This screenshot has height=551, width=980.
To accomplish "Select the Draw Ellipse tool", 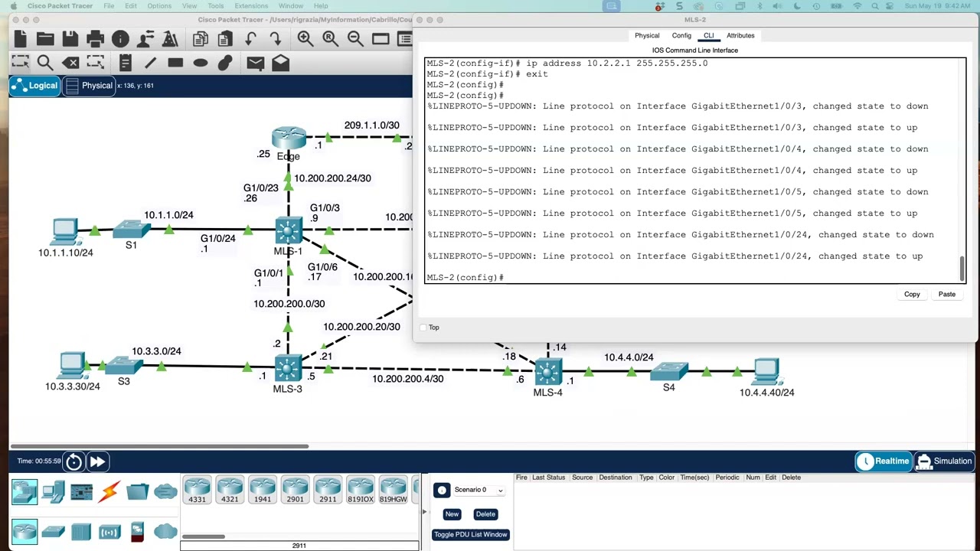I will pyautogui.click(x=201, y=63).
